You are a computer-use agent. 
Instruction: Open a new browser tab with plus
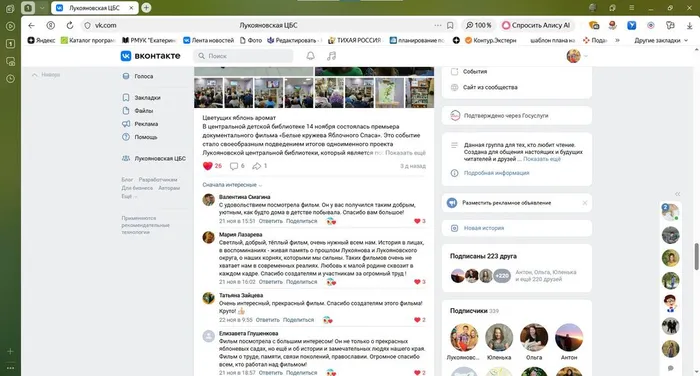pos(146,8)
